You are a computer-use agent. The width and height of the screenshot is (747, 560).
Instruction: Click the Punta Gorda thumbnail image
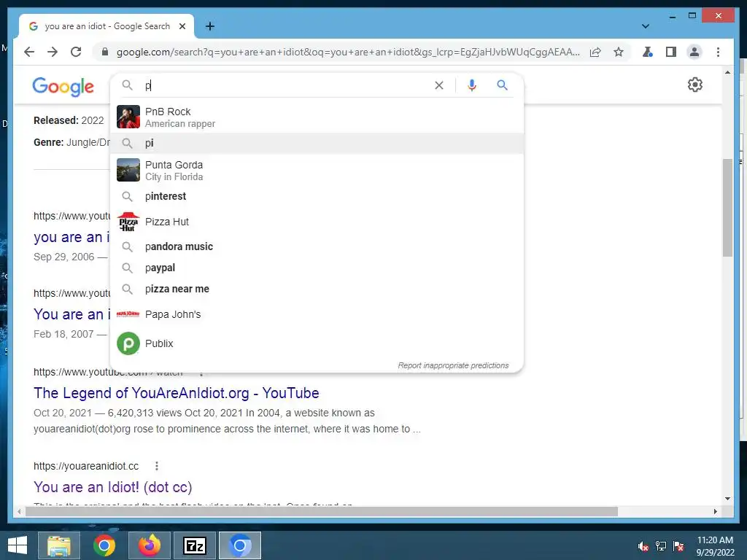point(128,170)
